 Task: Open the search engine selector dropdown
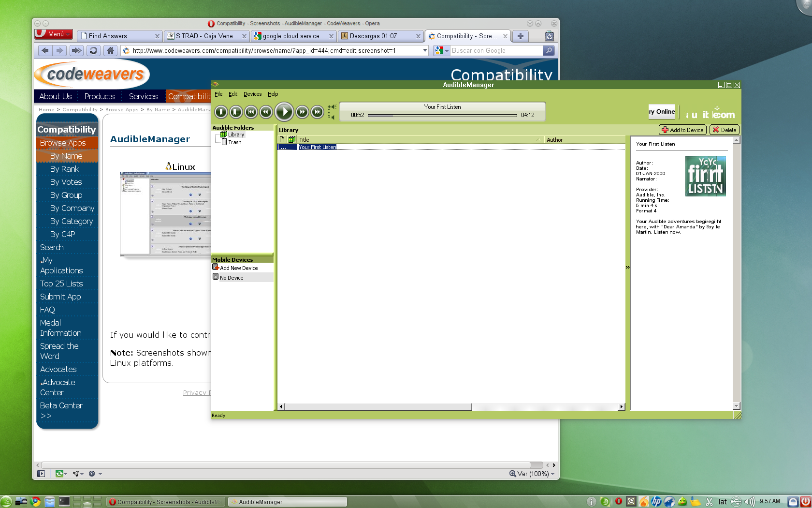[x=446, y=50]
